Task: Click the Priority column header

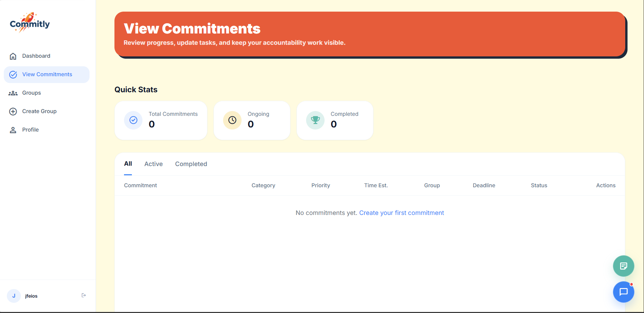Action: tap(320, 186)
